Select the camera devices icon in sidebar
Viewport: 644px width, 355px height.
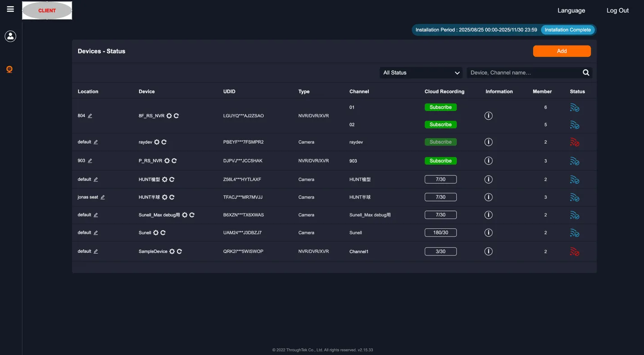tap(9, 69)
